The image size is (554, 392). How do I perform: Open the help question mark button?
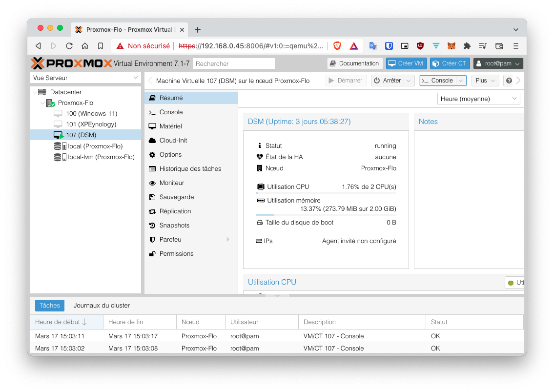point(509,81)
